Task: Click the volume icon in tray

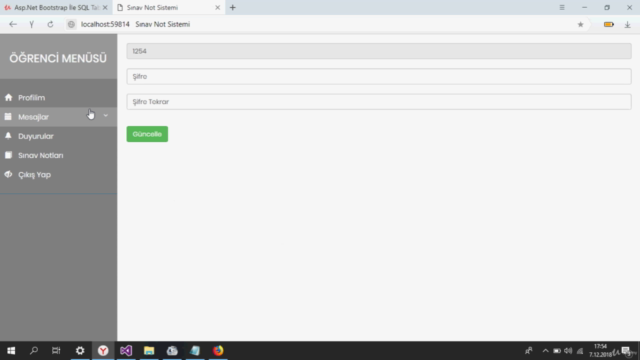Action: [x=568, y=351]
